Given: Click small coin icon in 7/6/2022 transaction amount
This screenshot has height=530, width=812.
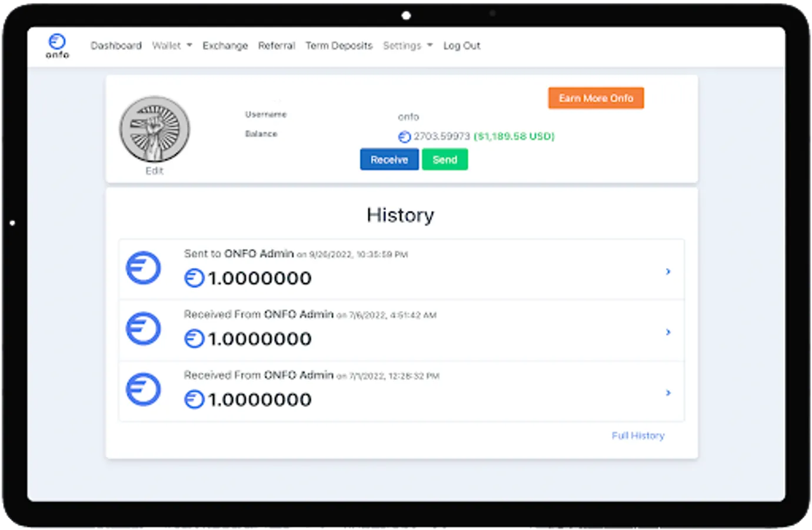Looking at the screenshot, I should 194,339.
